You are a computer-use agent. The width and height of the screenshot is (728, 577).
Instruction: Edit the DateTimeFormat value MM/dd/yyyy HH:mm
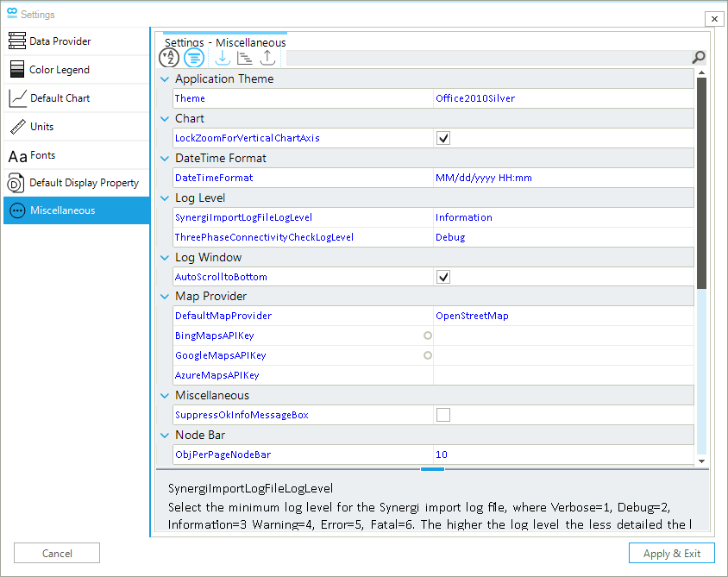coord(563,178)
